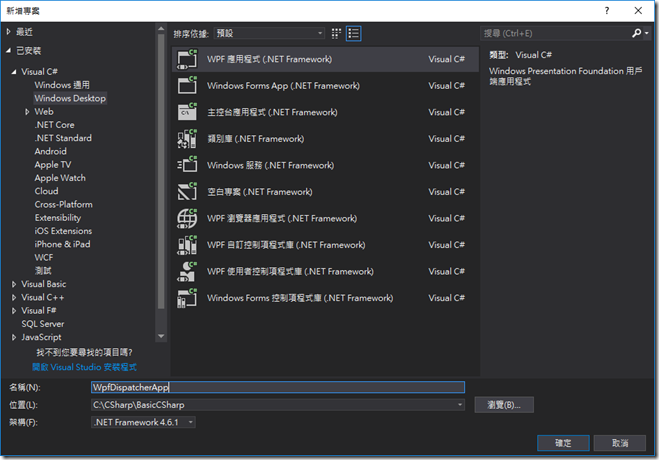Select Cross-Platform category
Viewport: 659px width, 460px height.
click(63, 205)
